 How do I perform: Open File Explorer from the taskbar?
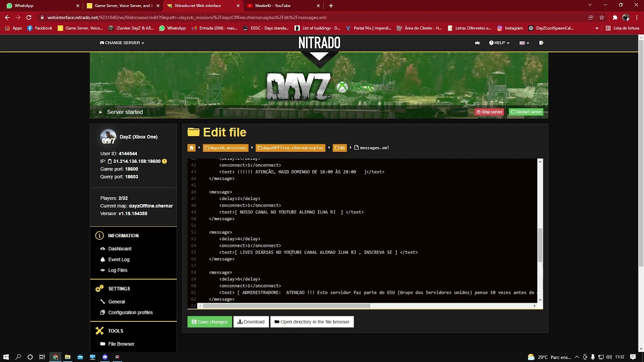pos(67,357)
